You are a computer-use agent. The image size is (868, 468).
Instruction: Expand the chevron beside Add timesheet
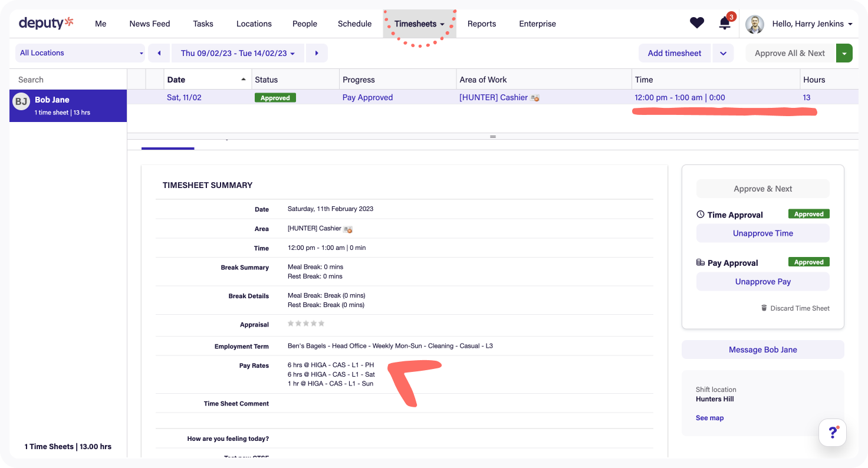point(722,52)
